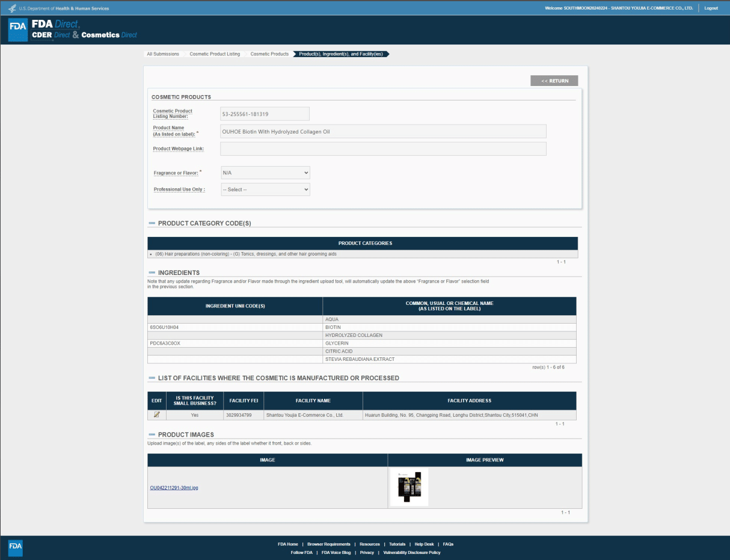The height and width of the screenshot is (560, 730).
Task: Open Browser Requirements footer link
Action: [329, 544]
